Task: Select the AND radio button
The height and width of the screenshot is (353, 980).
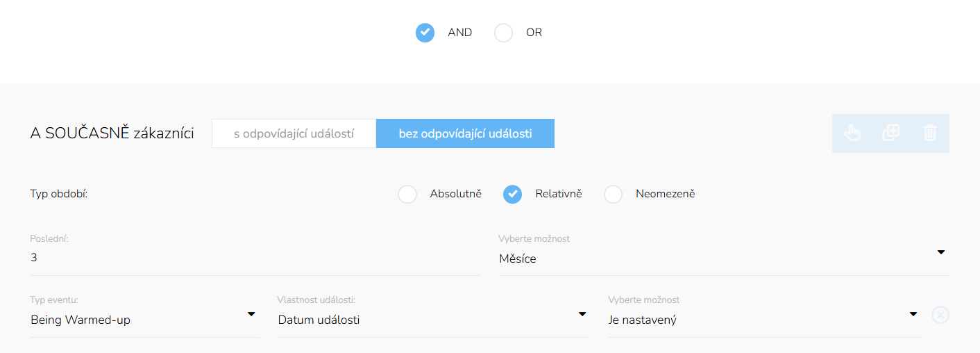Action: click(x=425, y=33)
